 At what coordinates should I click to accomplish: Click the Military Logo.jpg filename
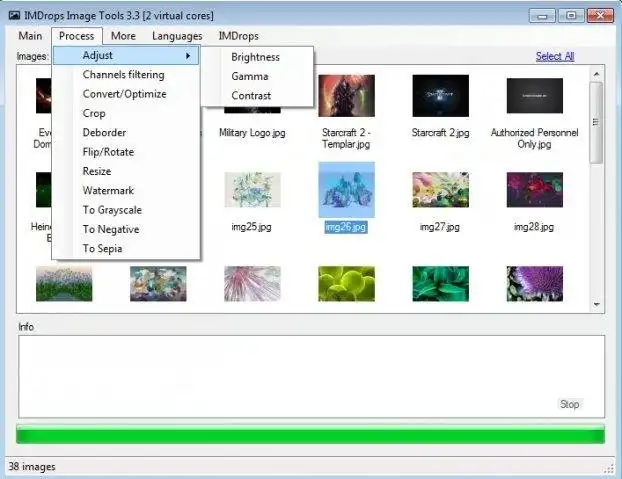coord(252,133)
